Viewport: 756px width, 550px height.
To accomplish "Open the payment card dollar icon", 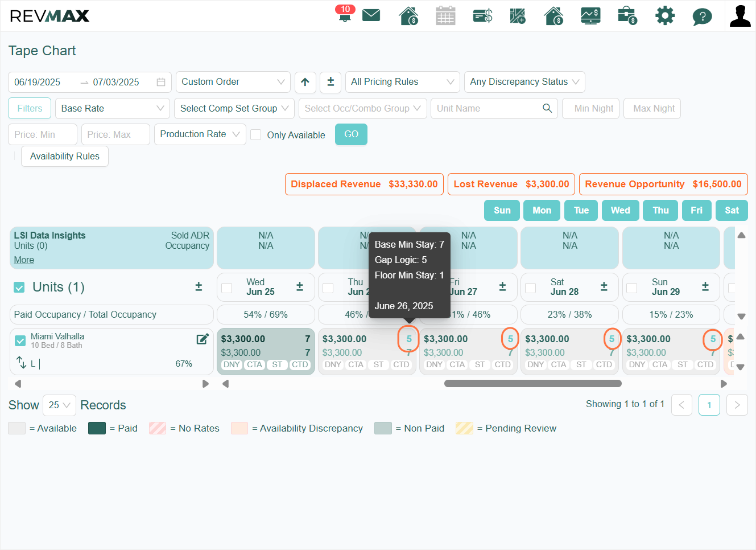I will 482,15.
